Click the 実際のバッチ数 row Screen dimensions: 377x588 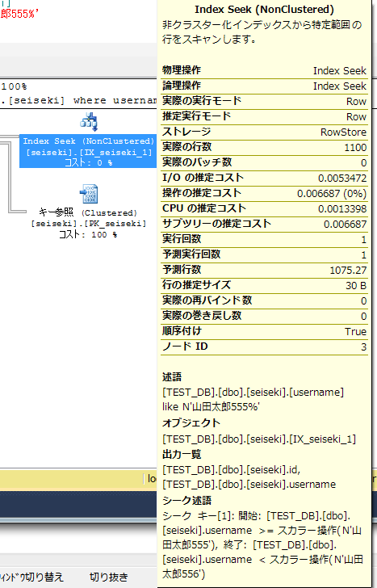point(264,163)
